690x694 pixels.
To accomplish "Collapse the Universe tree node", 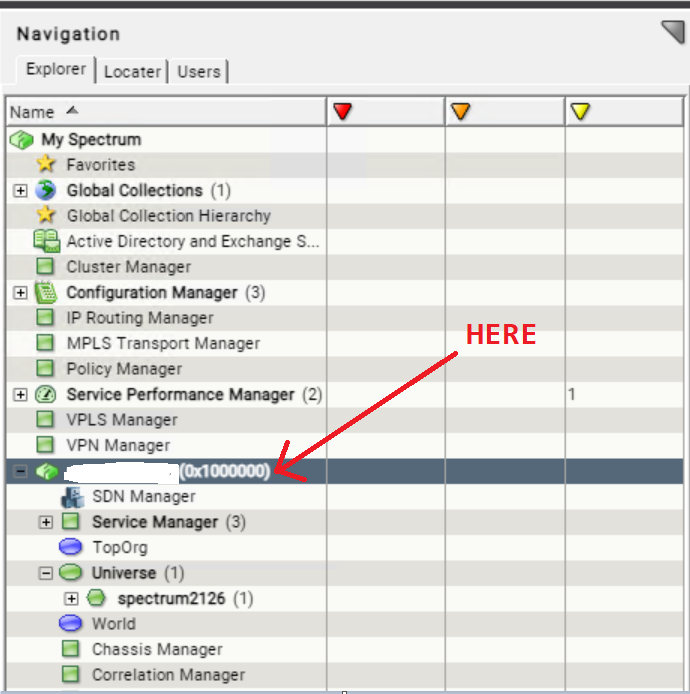I will tap(45, 573).
